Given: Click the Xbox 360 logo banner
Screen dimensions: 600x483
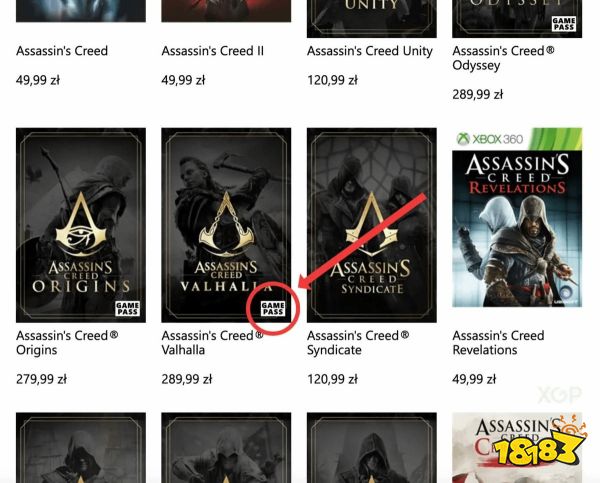Looking at the screenshot, I should (x=517, y=139).
